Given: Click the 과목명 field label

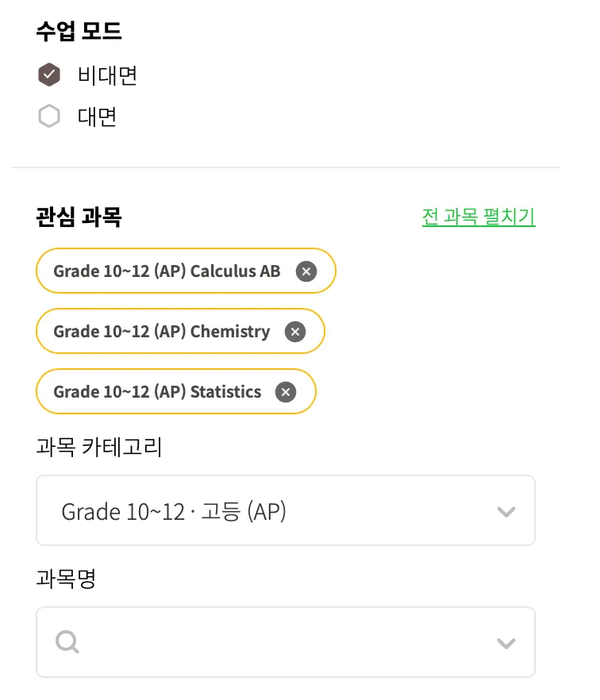Looking at the screenshot, I should point(66,579).
